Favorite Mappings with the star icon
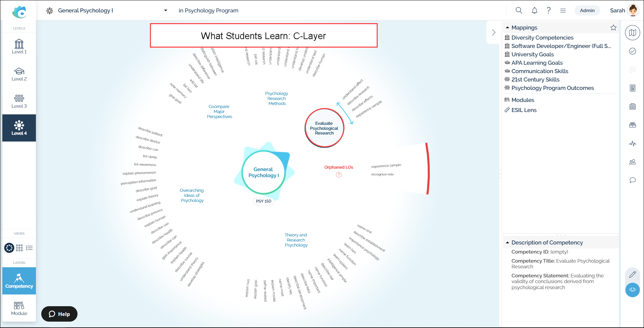Screen dimensions: 644x328 tap(613, 28)
